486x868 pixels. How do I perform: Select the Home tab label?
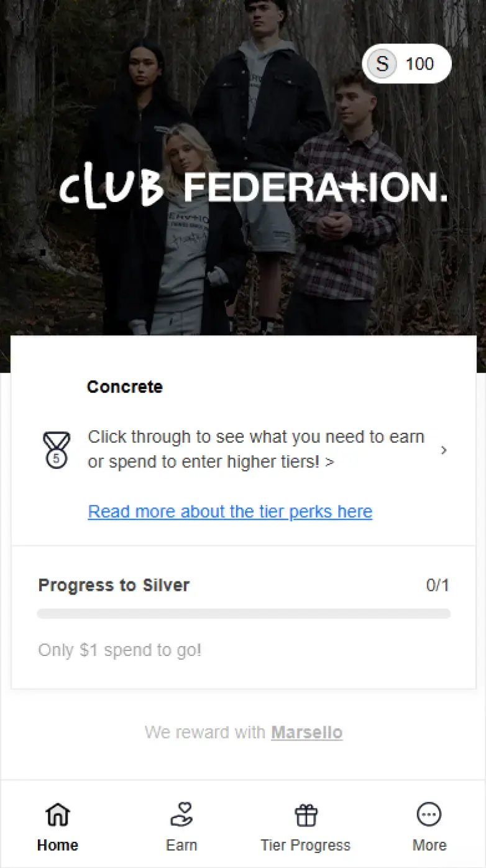[x=58, y=846]
